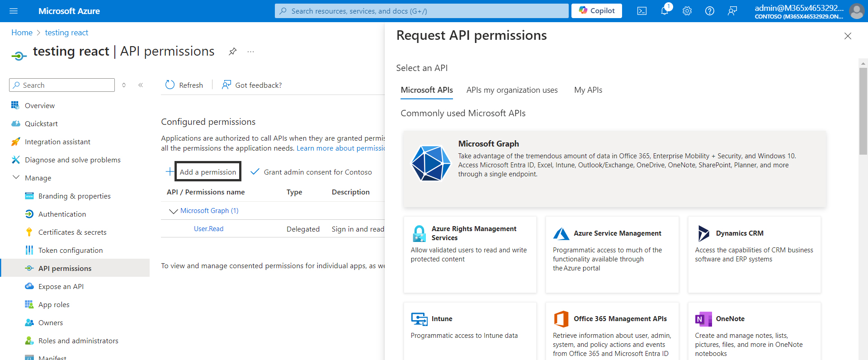The height and width of the screenshot is (360, 868).
Task: Click the Owners icon
Action: tap(29, 322)
